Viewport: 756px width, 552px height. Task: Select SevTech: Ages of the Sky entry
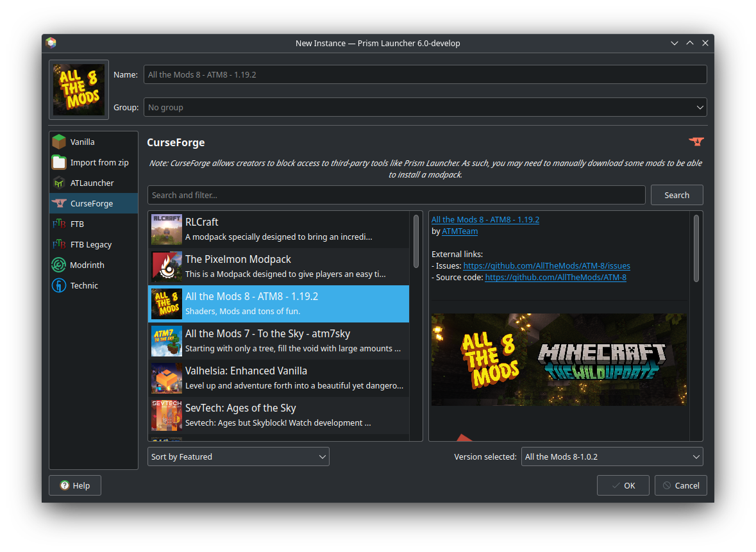(278, 415)
